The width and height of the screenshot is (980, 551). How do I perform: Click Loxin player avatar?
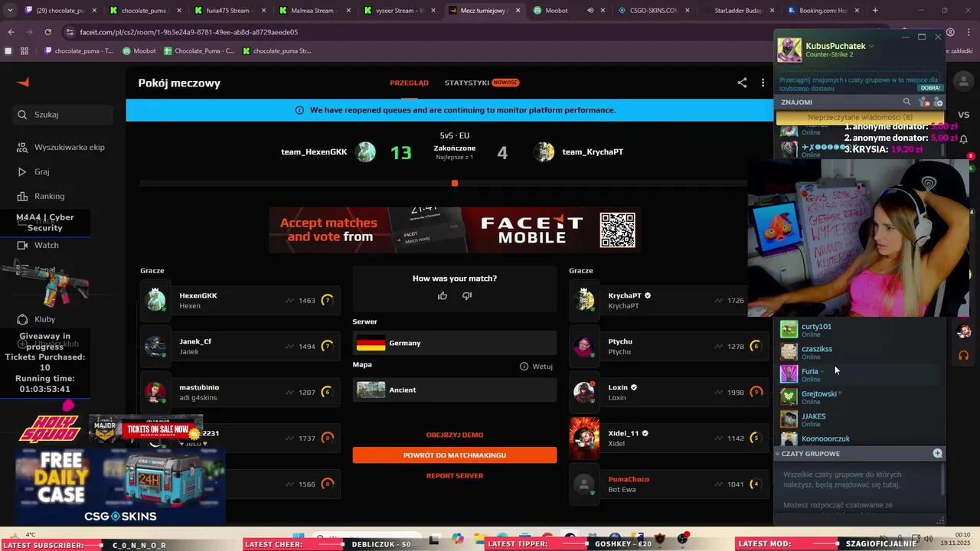coord(585,392)
